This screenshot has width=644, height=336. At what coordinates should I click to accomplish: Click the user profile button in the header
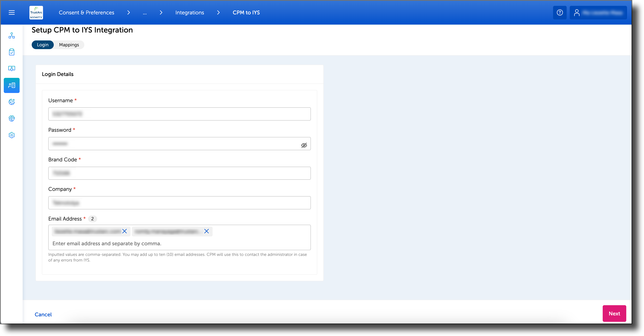click(x=598, y=12)
